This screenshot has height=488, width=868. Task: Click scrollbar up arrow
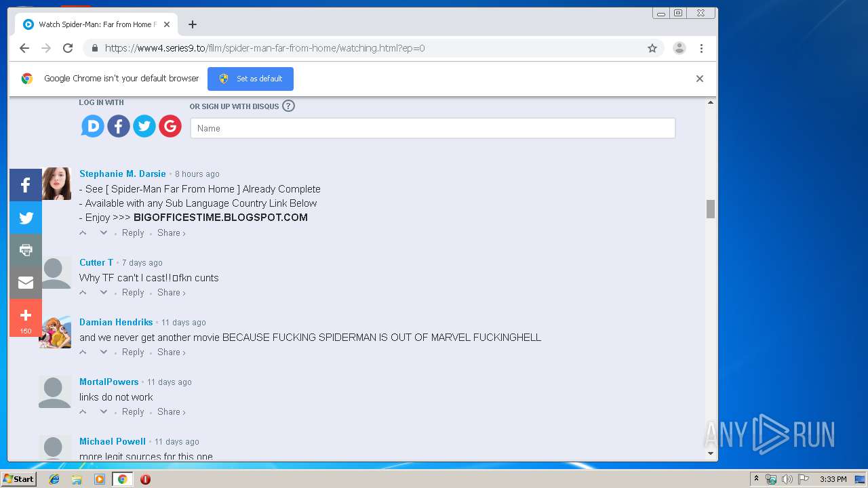[711, 102]
